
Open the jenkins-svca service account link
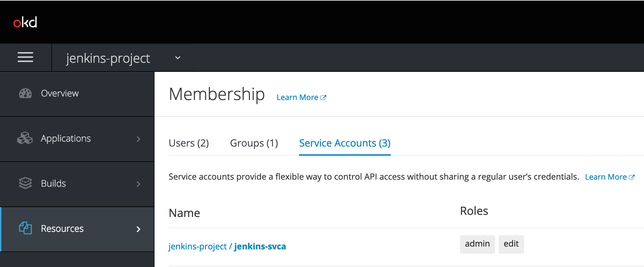coord(260,246)
